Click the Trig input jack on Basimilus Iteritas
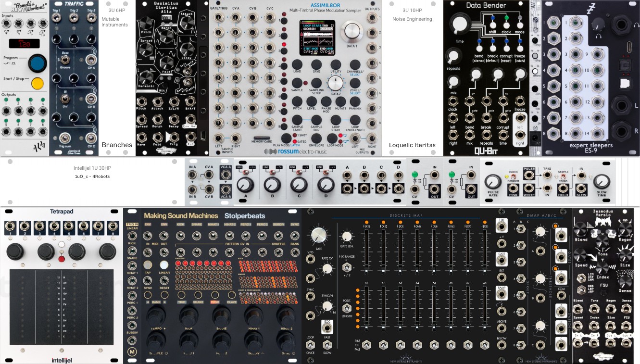640x364 pixels. click(x=174, y=137)
